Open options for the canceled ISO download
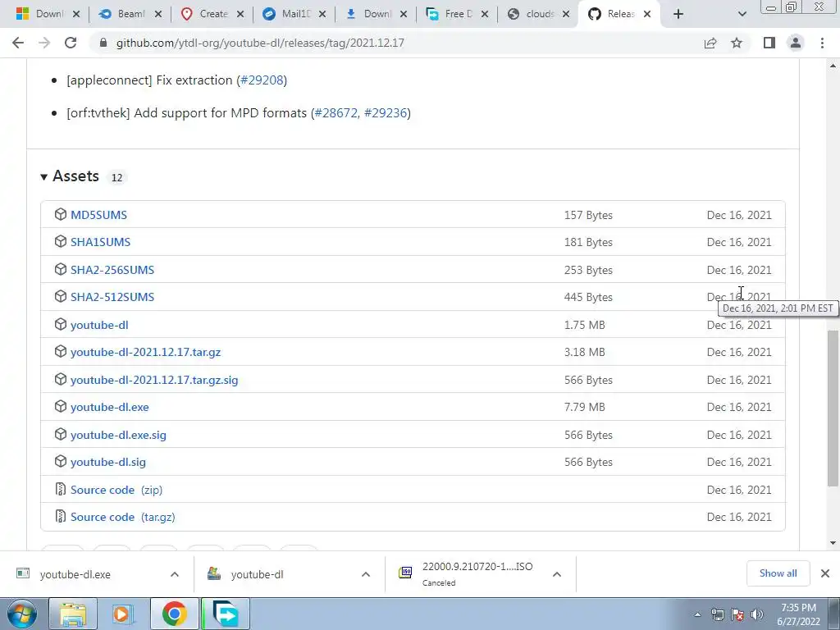Viewport: 840px width, 630px height. click(557, 574)
